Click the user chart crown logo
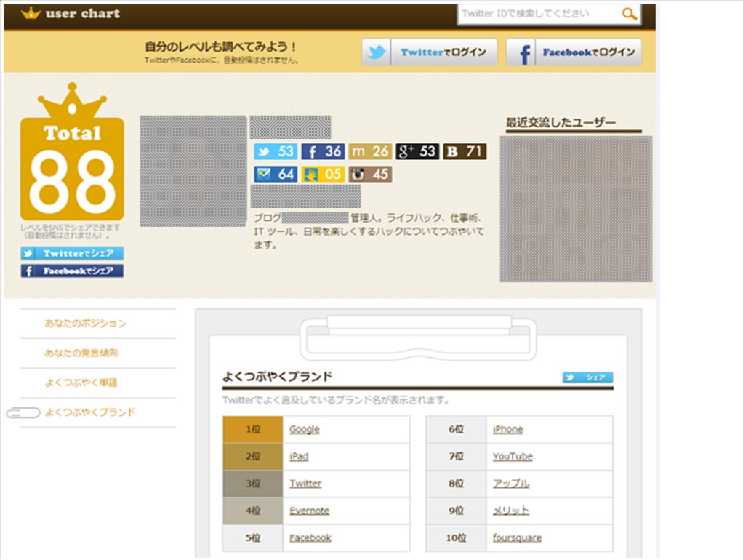Viewport: 743px width, 560px height. (x=31, y=13)
